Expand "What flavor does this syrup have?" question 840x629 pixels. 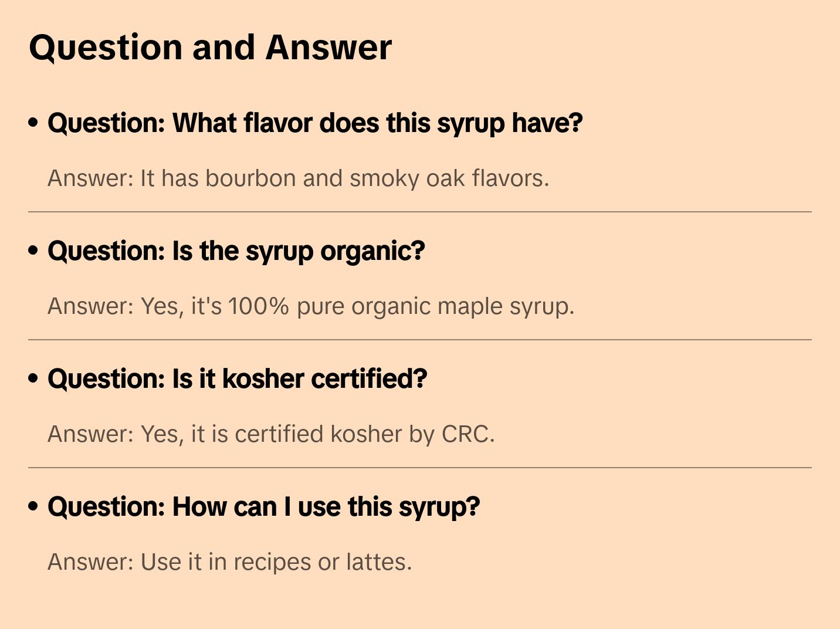(315, 123)
